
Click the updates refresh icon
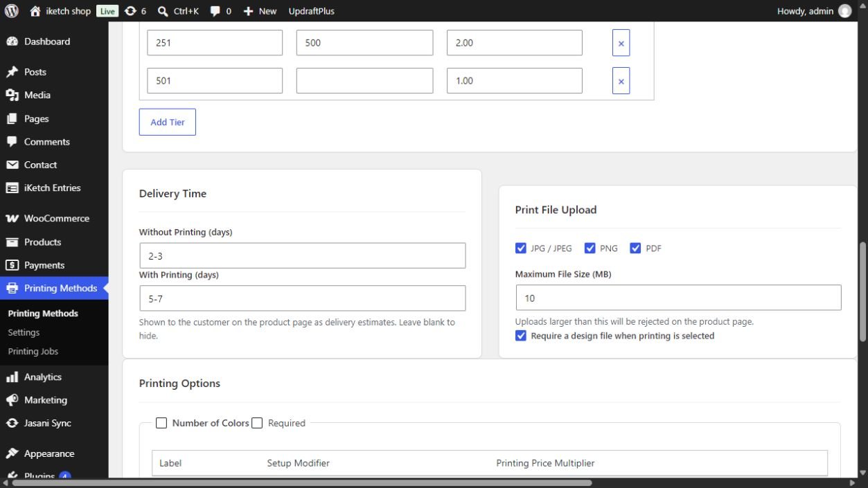tap(130, 11)
